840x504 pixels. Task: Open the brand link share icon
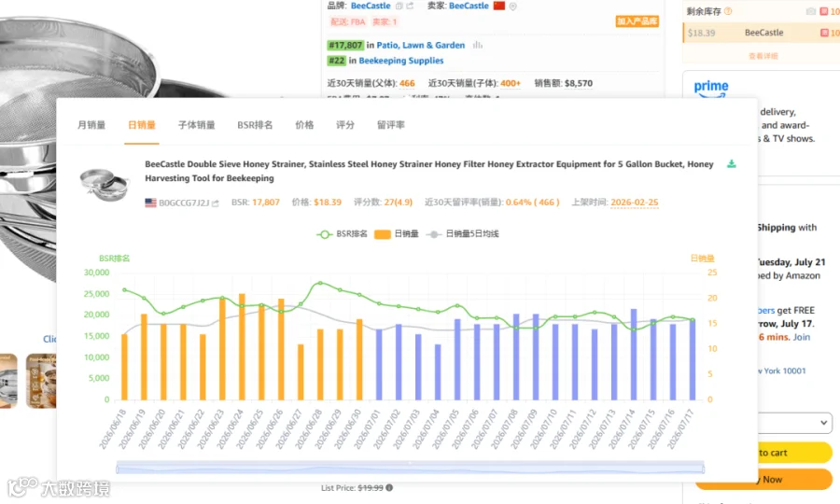point(410,6)
